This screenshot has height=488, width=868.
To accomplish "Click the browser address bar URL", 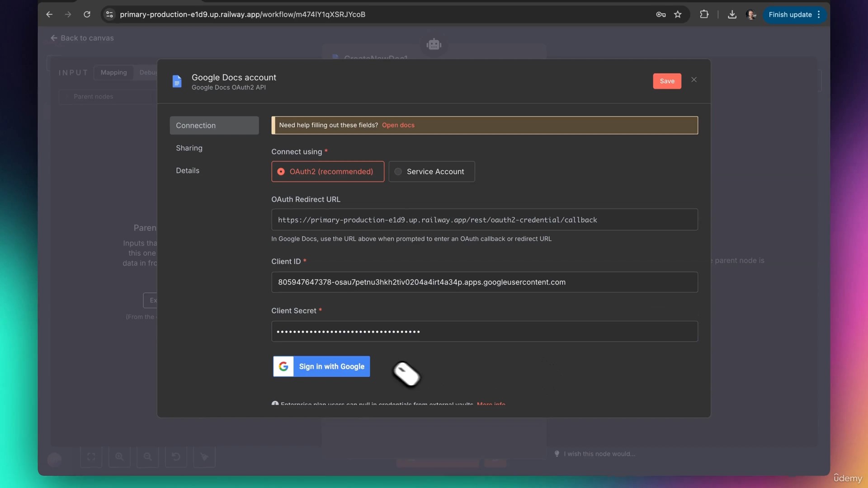I will pos(242,14).
